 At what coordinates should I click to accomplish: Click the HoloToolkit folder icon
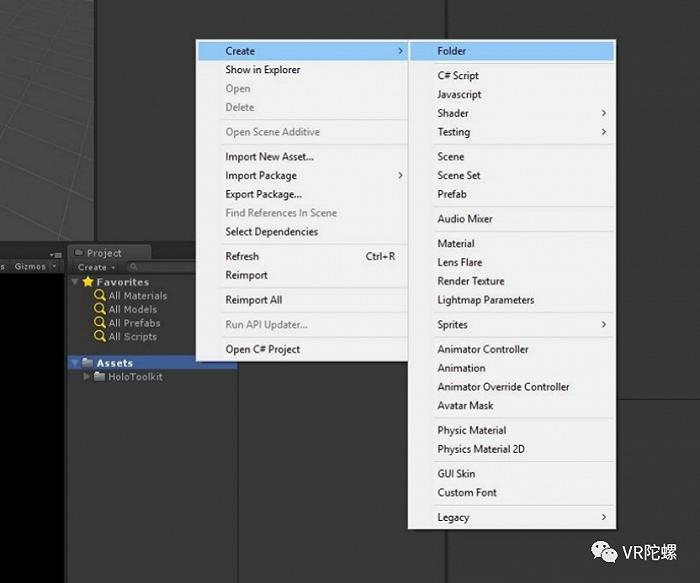pos(100,376)
